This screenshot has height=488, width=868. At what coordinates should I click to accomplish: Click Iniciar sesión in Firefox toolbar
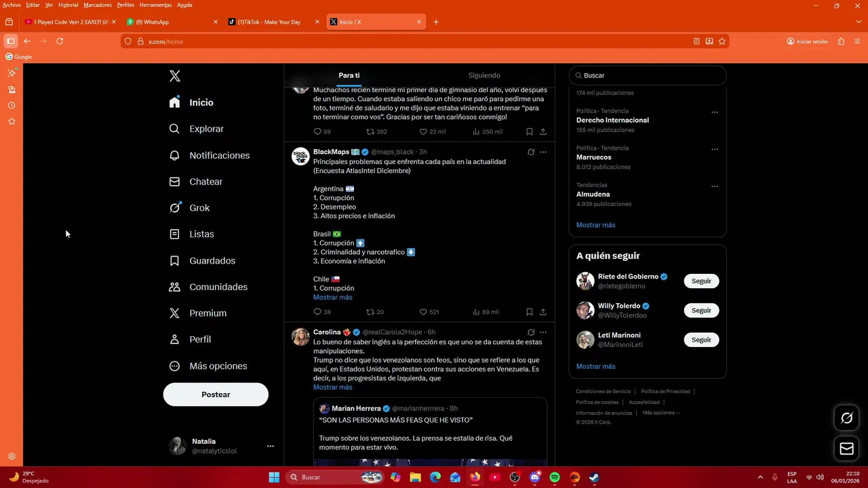(807, 41)
